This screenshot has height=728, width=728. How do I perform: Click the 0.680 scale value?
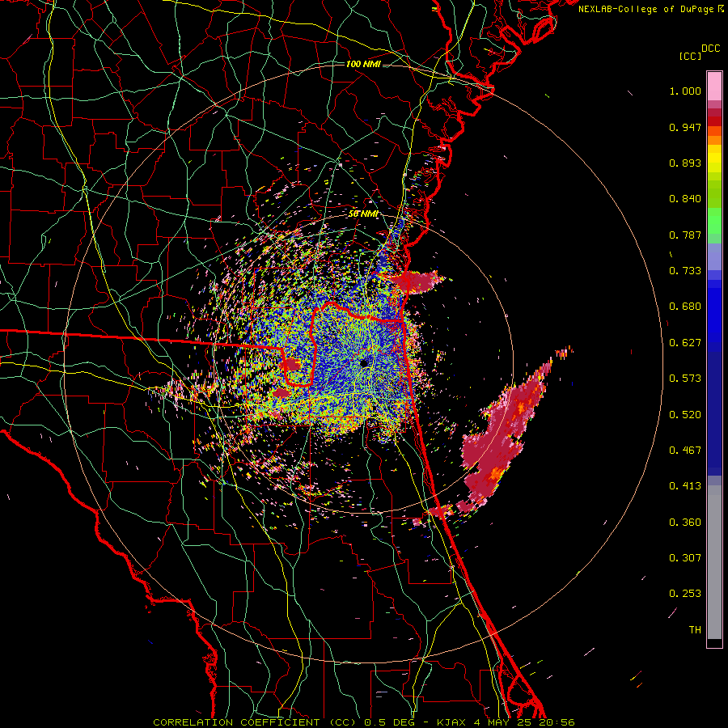(x=685, y=307)
